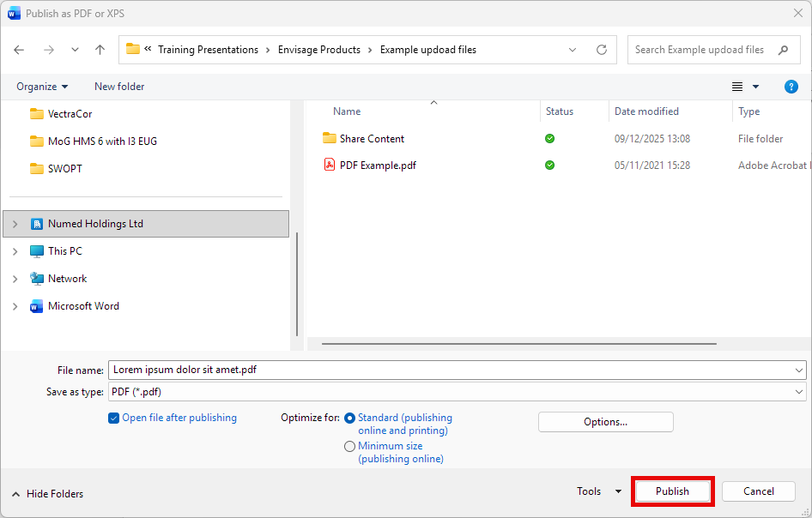Open the Share Content folder
The image size is (812, 518).
[372, 139]
